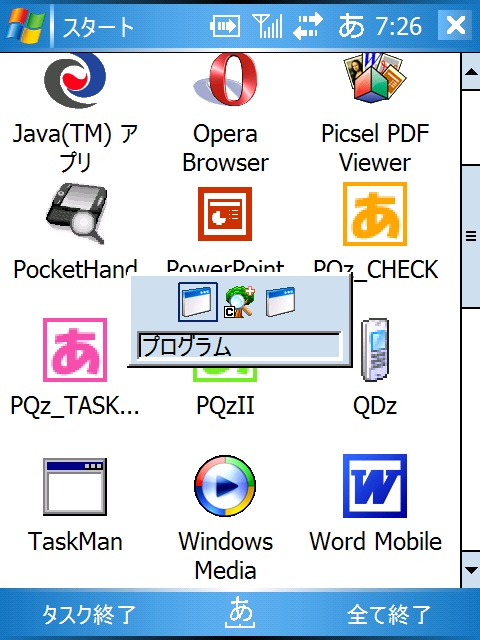Click the Windows Start flag logo
The image size is (480, 640).
(25, 26)
